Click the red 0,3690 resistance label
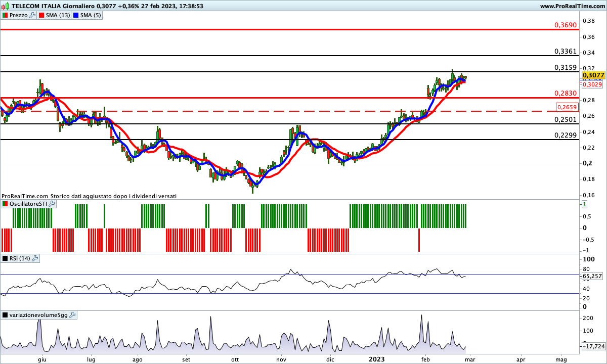This screenshot has height=364, width=607. 566,25
